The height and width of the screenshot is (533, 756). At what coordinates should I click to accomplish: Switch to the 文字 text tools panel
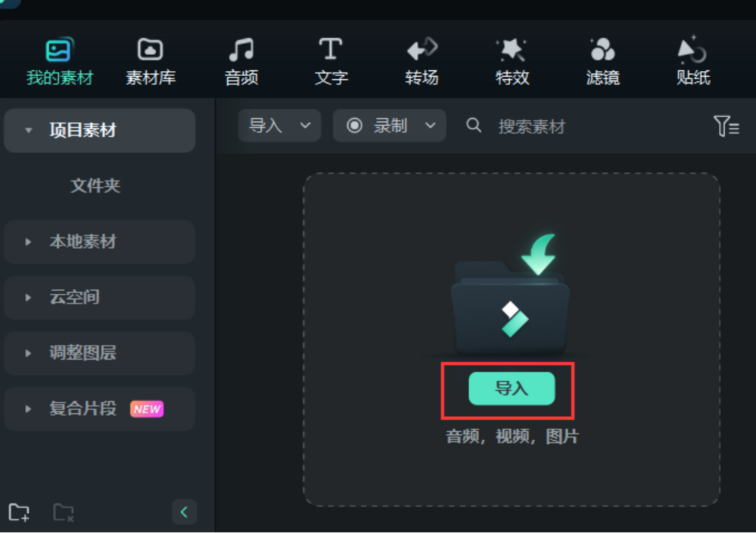(331, 60)
